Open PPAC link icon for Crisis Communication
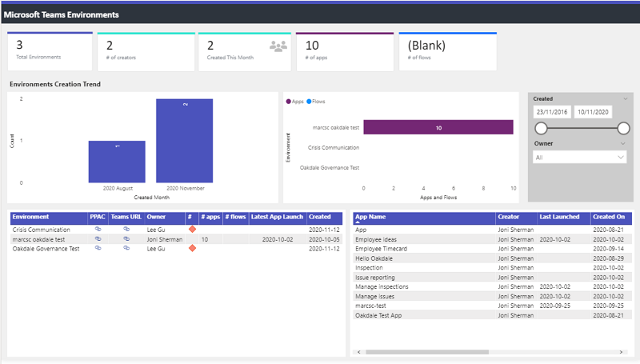This screenshot has height=364, width=640. [x=98, y=229]
